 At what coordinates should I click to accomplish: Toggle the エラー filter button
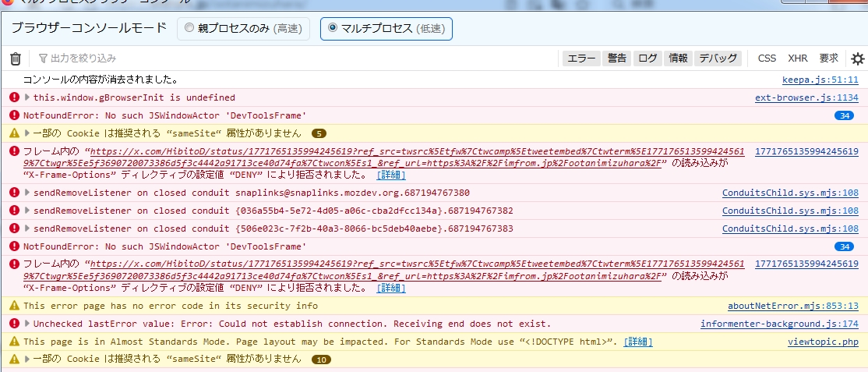(x=581, y=58)
